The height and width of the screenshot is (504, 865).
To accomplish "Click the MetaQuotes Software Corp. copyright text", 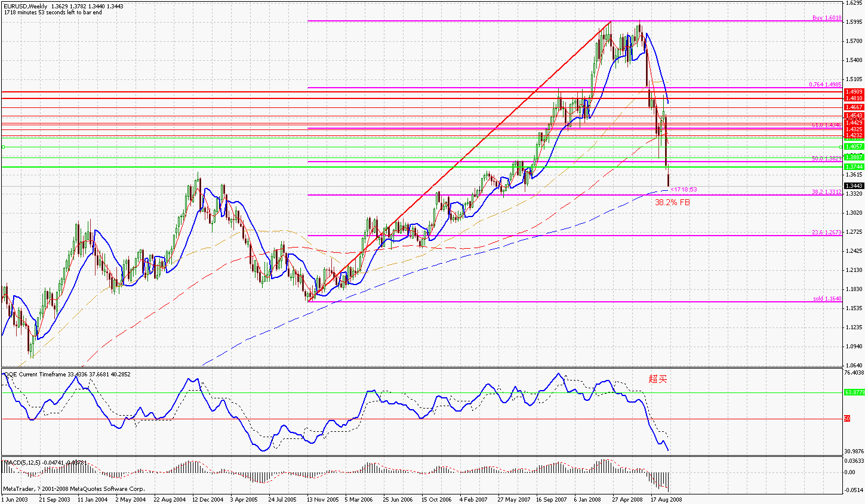I will (73, 489).
